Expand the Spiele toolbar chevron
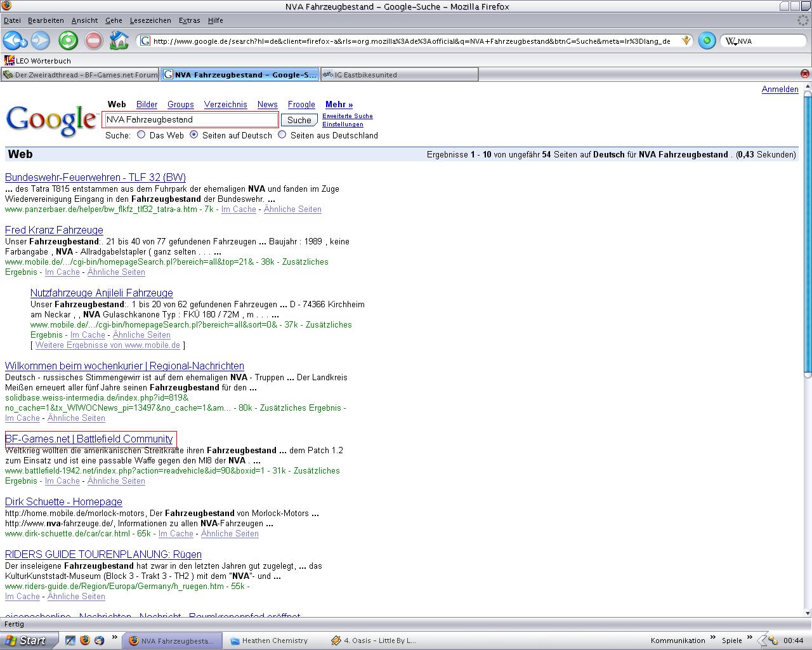812x650 pixels. point(749,637)
